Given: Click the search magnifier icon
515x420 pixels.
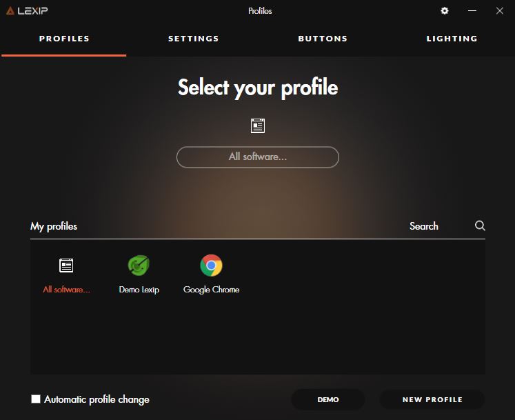Looking at the screenshot, I should (x=480, y=226).
